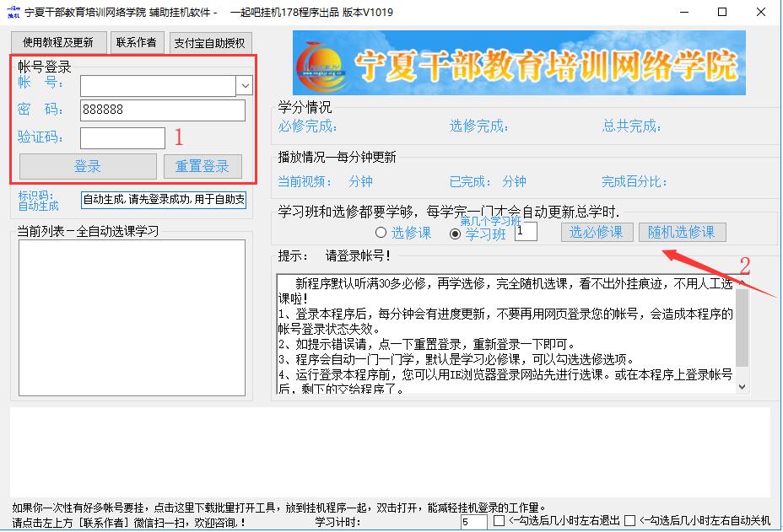Minimize the window
The image size is (783, 532).
point(684,12)
